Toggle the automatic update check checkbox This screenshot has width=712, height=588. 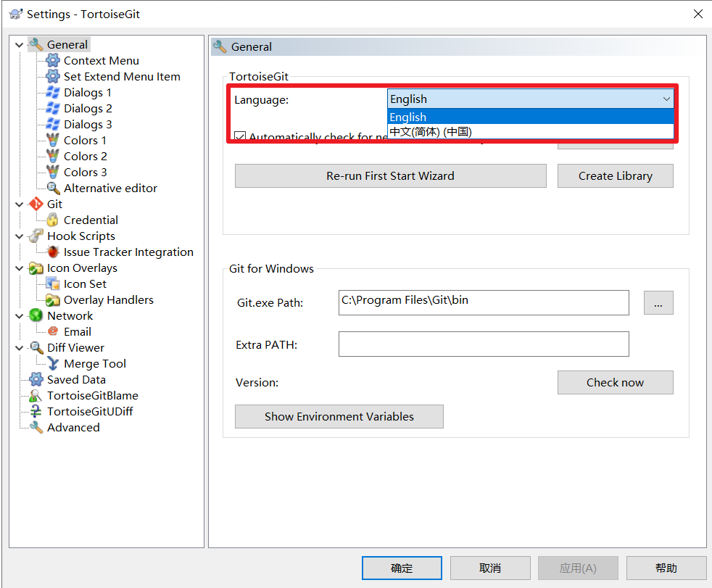click(240, 136)
